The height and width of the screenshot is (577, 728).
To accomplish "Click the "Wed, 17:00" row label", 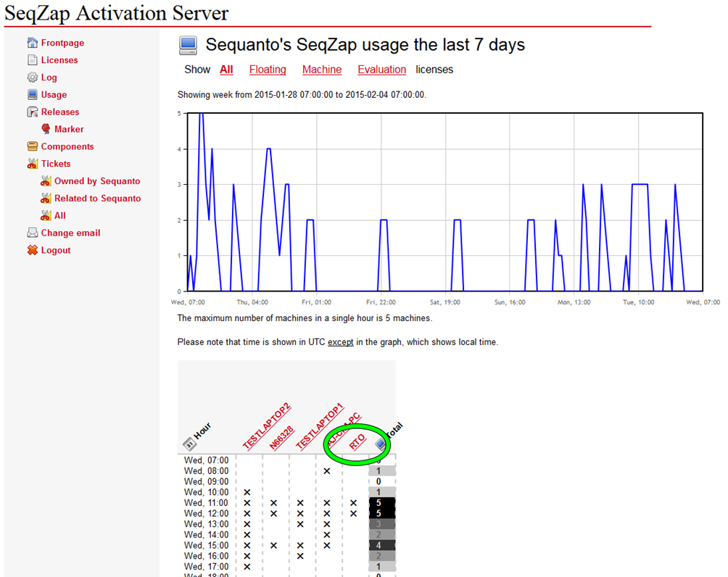I will click(206, 567).
